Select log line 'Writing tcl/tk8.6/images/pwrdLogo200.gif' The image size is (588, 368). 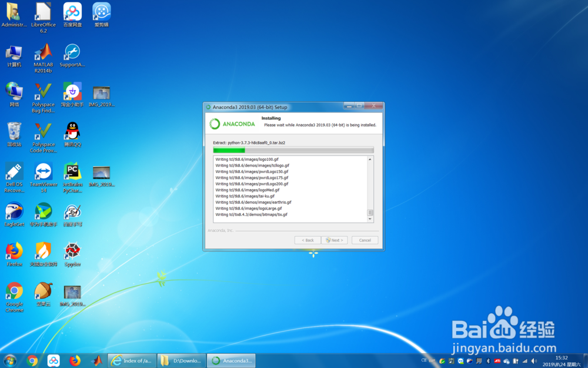252,184
